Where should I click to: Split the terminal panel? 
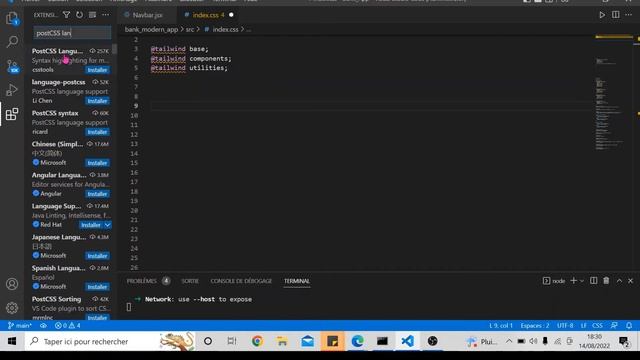pyautogui.click(x=593, y=281)
